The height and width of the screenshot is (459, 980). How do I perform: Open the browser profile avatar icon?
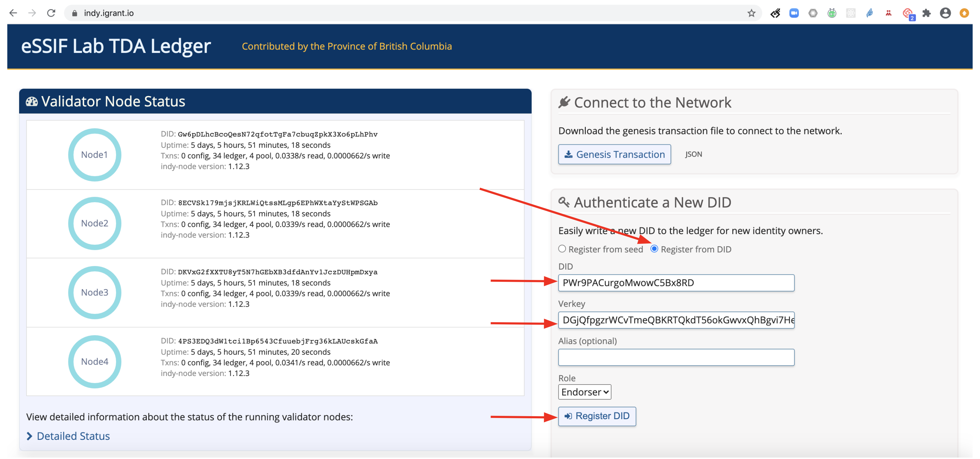click(945, 13)
